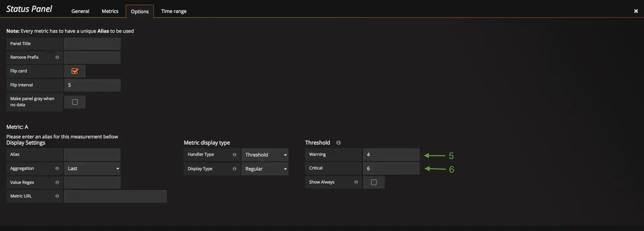This screenshot has height=231, width=644.
Task: Switch to the General tab
Action: click(x=80, y=11)
